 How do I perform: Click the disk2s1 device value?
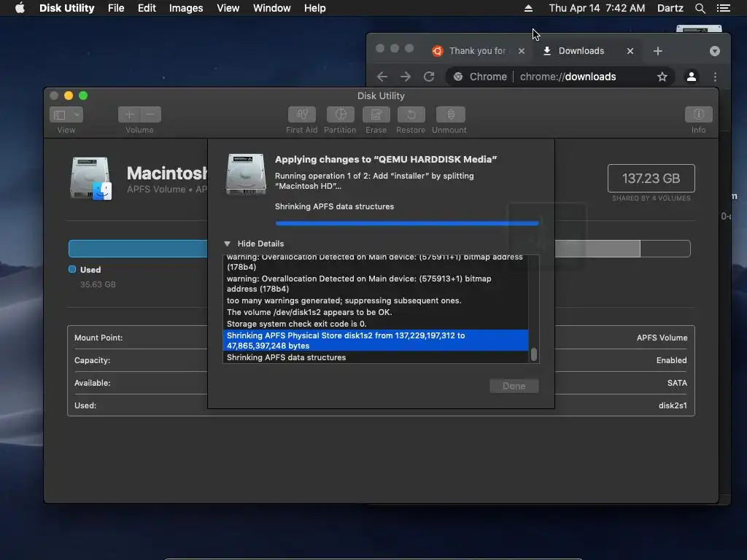673,405
